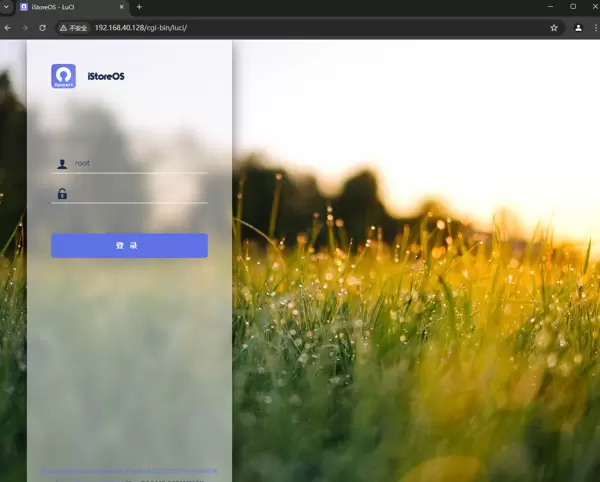This screenshot has width=600, height=482.
Task: Click the not-secure site info warning
Action: pos(74,28)
